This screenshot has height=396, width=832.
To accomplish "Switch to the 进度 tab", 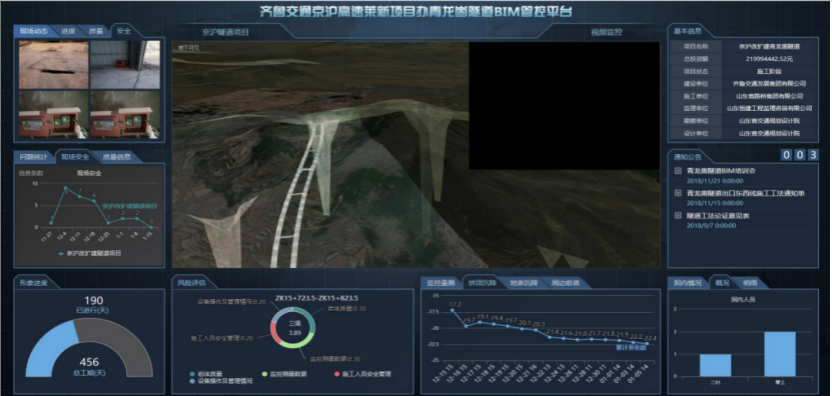I will 68,31.
